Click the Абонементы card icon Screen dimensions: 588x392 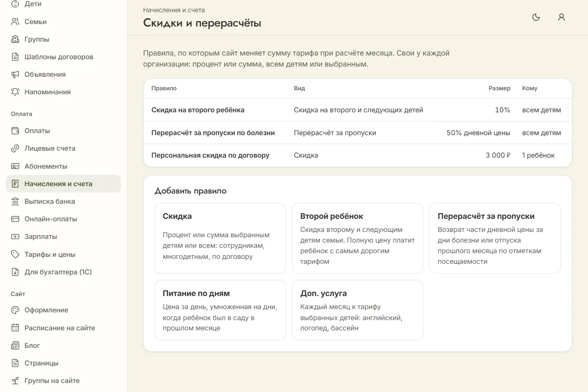[x=15, y=166]
